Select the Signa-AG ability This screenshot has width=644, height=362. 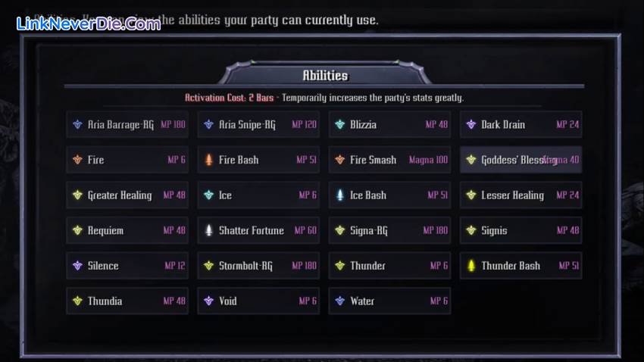click(x=389, y=230)
